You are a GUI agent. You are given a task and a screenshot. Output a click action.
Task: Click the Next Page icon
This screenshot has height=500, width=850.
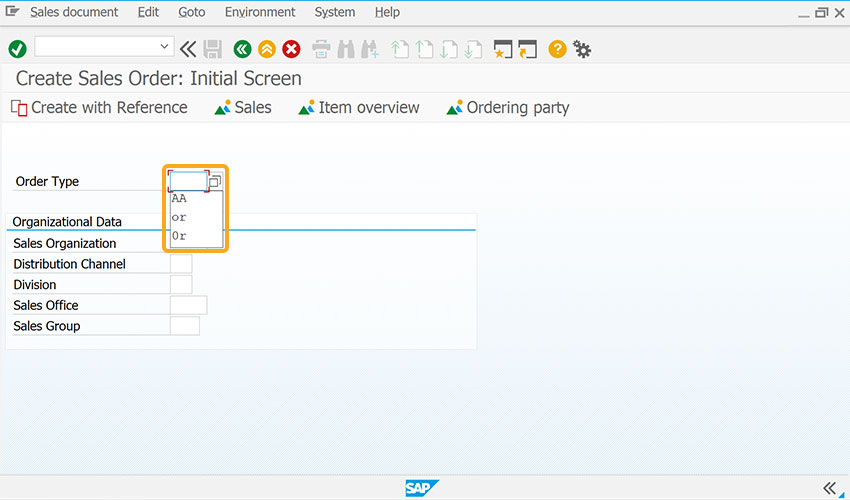pyautogui.click(x=449, y=49)
